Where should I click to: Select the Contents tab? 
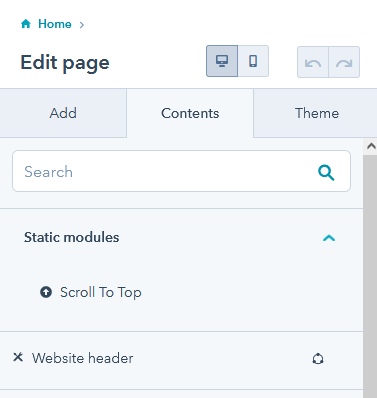click(x=190, y=113)
